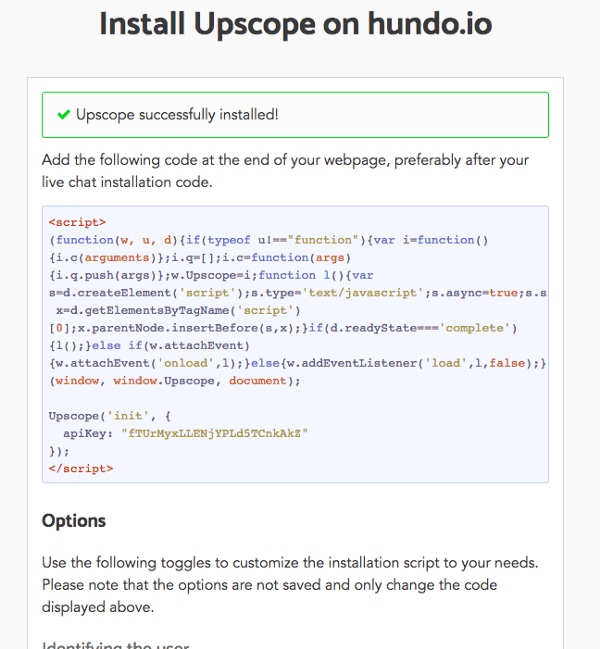Click the Options section heading
600x649 pixels.
tap(74, 521)
